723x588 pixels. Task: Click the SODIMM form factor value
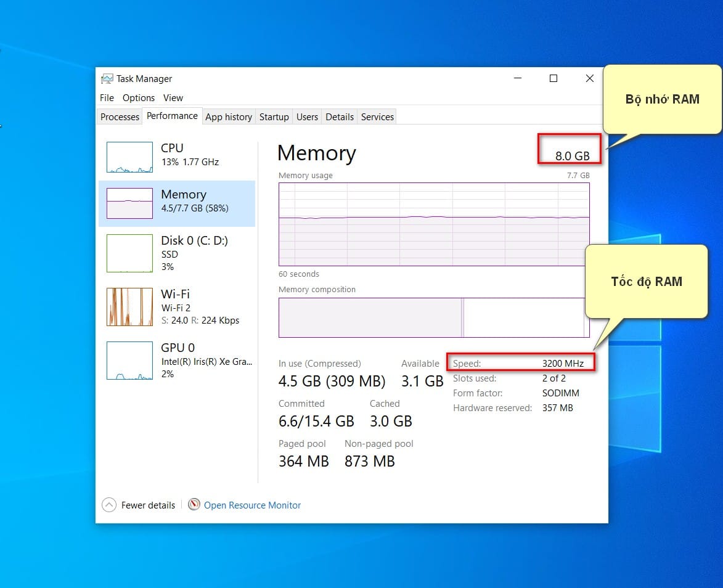pyautogui.click(x=561, y=393)
